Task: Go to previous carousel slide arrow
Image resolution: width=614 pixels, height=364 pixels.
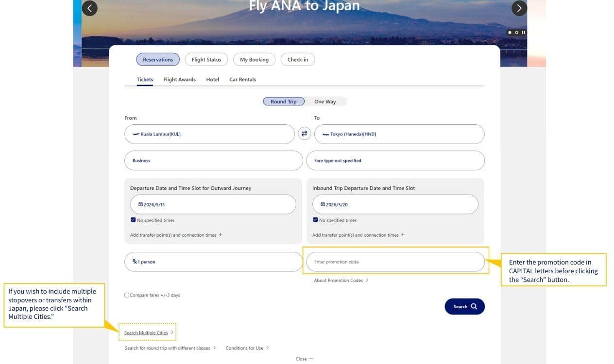Action: [x=89, y=8]
